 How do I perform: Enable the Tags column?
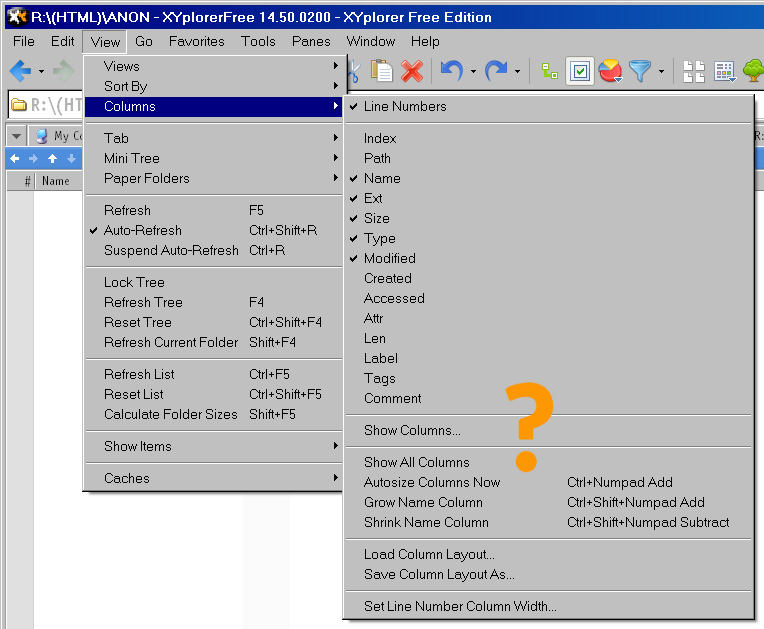(x=548, y=378)
